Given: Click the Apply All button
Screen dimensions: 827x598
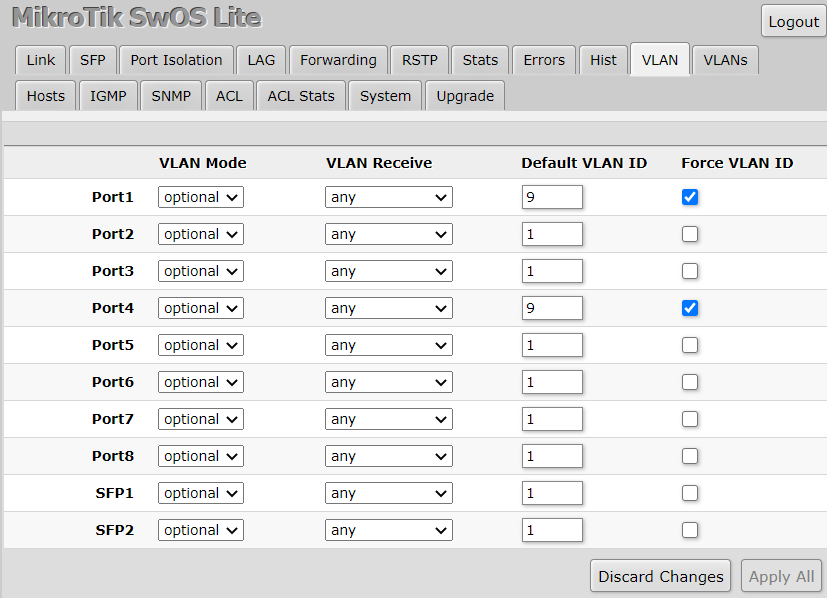Looking at the screenshot, I should tap(781, 576).
